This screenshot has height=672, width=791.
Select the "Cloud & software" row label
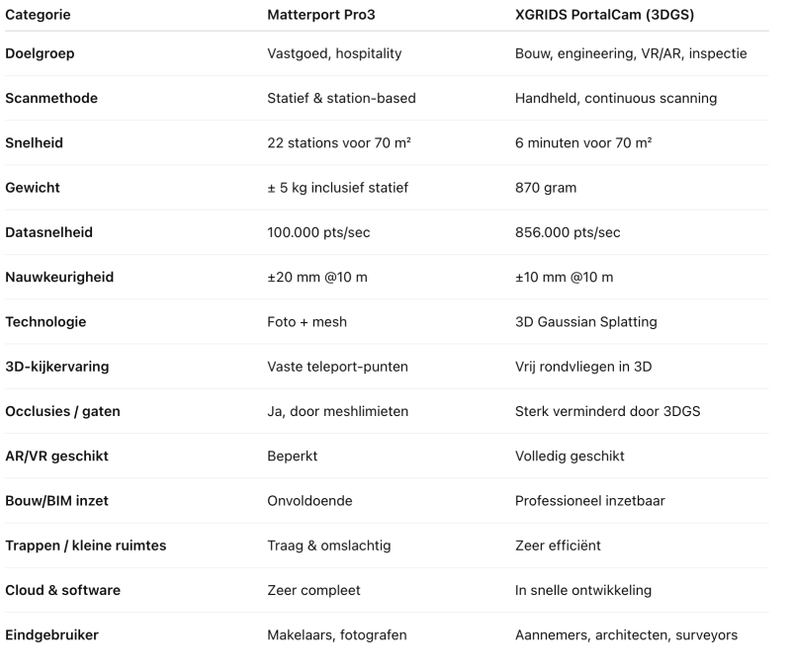62,590
